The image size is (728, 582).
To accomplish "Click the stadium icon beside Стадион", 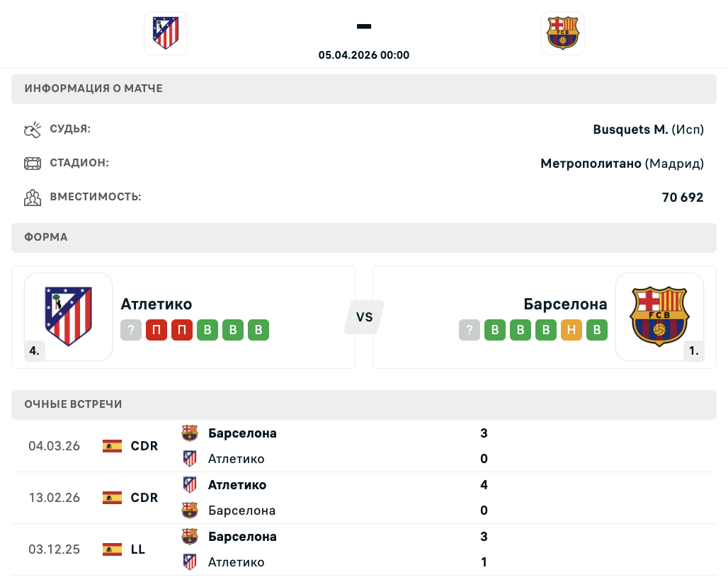I will coord(33,164).
